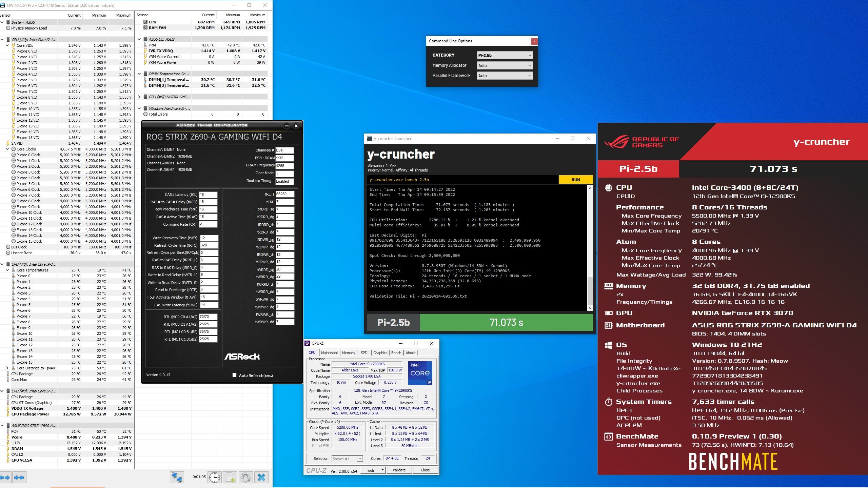Click the GPU icon in BenchMate panel
Viewport: 868px width, 488px height.
pos(609,313)
